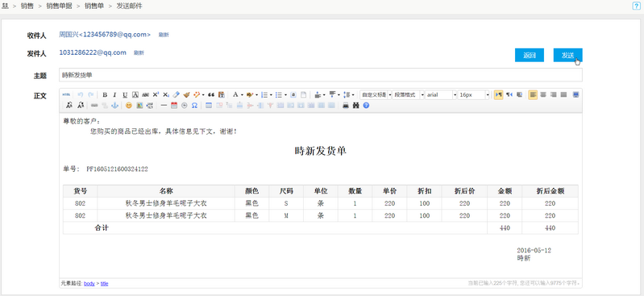Open font color palette arrow
Image resolution: width=644 pixels, height=296 pixels.
pos(242,94)
